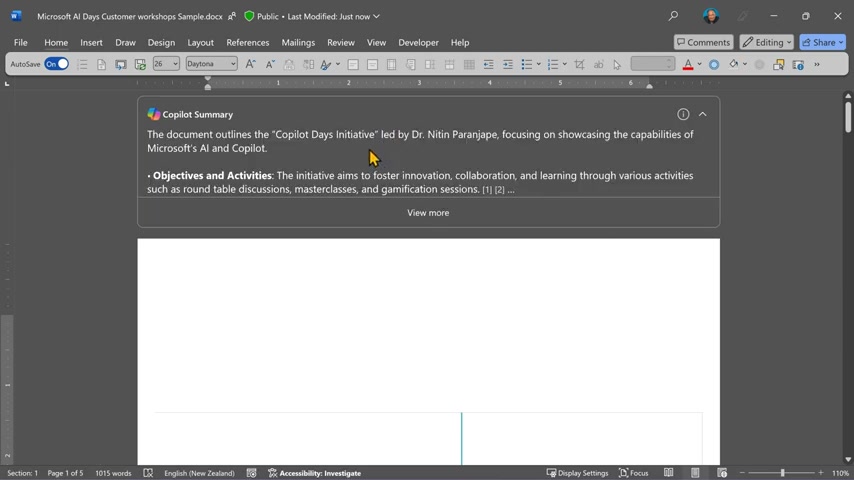The image size is (854, 480).
Task: Show more toolbar commands via double chevron
Action: click(x=817, y=64)
